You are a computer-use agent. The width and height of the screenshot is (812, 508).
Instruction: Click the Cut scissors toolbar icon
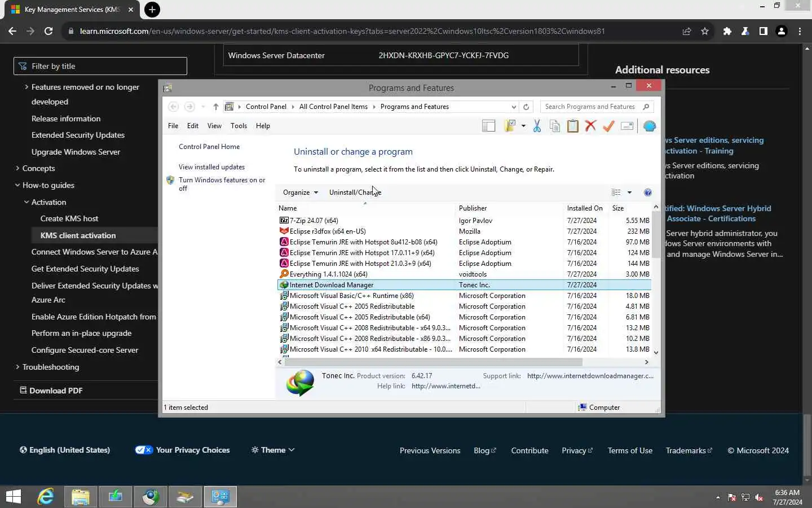tap(537, 126)
